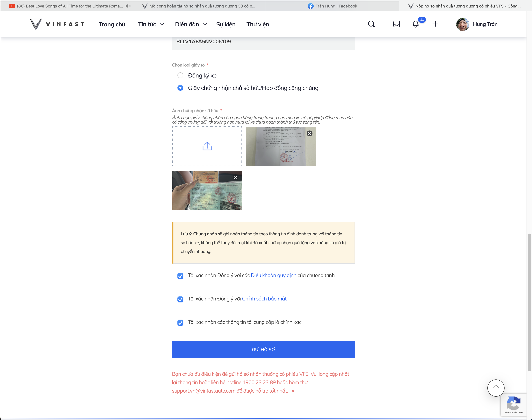Open the inbox messages icon
Viewport: 532px width, 420px height.
click(x=396, y=24)
